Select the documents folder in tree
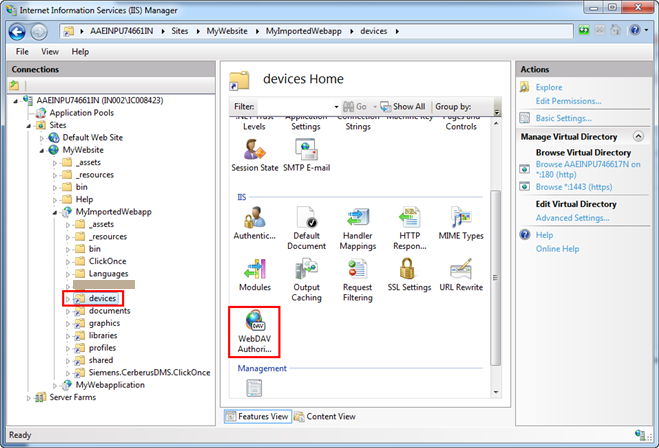Viewport: 659px width, 448px height. pyautogui.click(x=109, y=310)
